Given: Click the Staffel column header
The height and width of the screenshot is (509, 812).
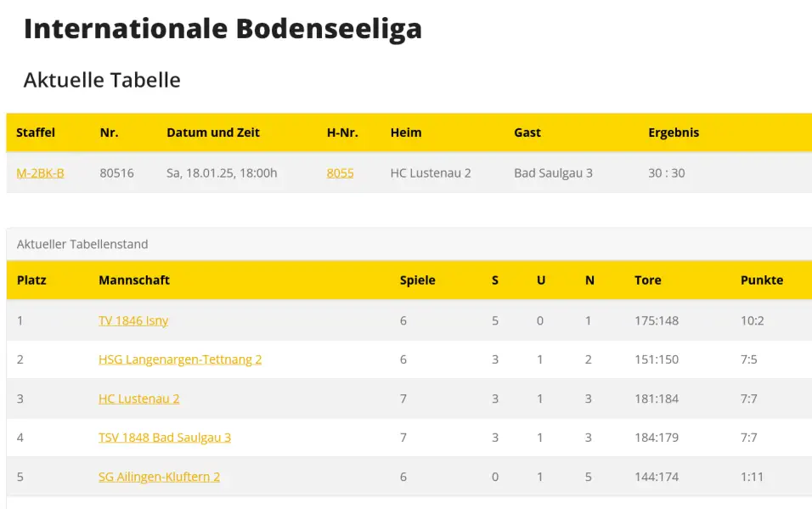Looking at the screenshot, I should coord(36,133).
